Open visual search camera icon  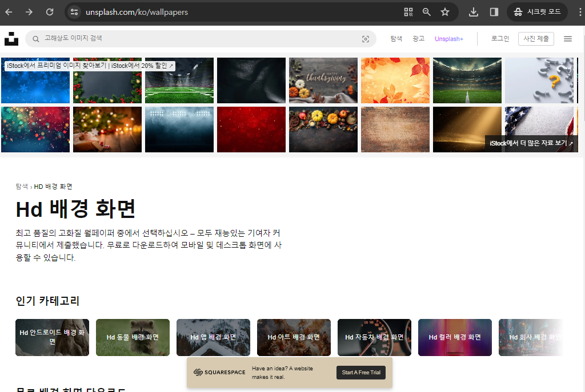pos(366,39)
